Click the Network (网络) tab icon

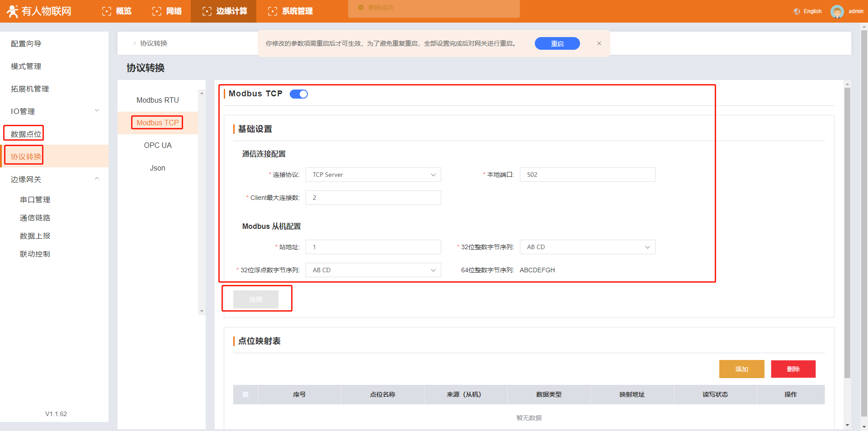coord(157,11)
